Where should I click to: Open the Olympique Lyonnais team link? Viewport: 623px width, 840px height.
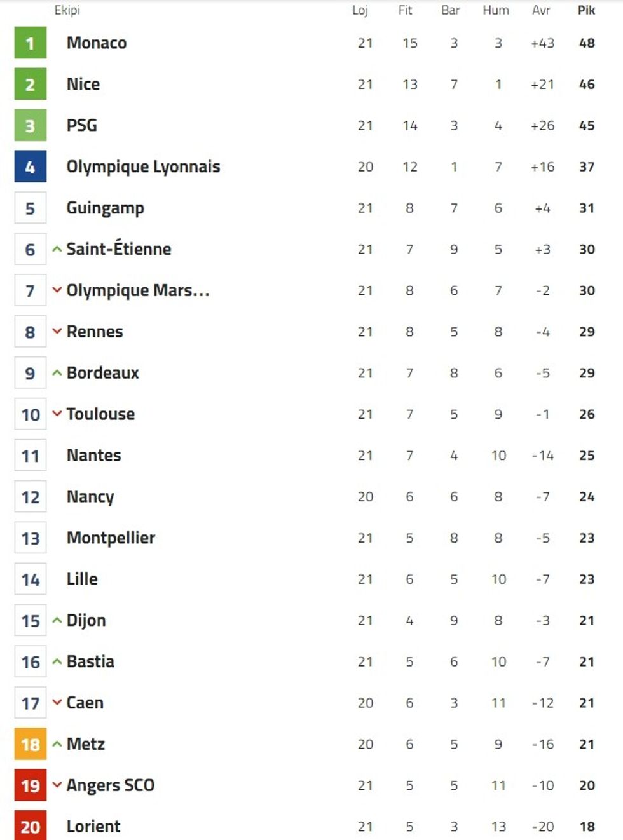pos(143,166)
